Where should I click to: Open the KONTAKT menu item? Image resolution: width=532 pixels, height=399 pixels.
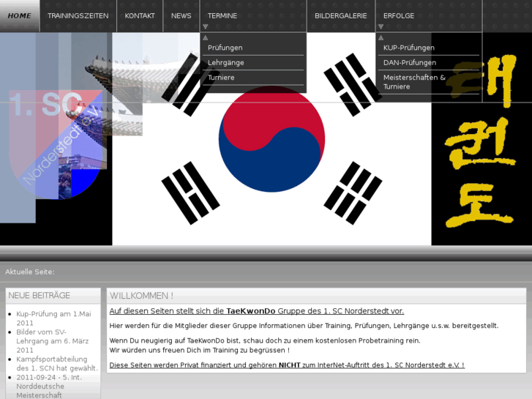140,16
